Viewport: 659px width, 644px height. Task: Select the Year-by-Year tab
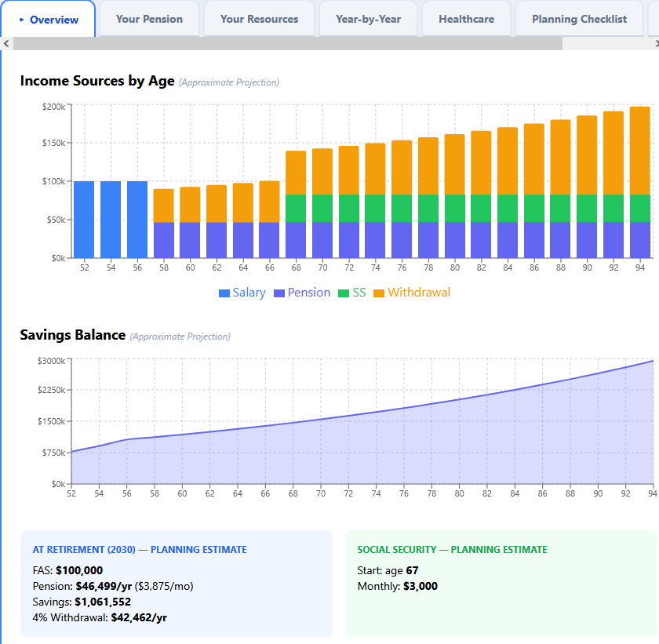coord(368,18)
